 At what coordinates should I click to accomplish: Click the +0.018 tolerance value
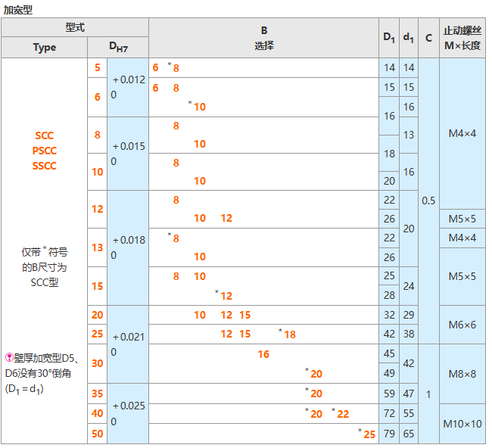click(x=129, y=240)
